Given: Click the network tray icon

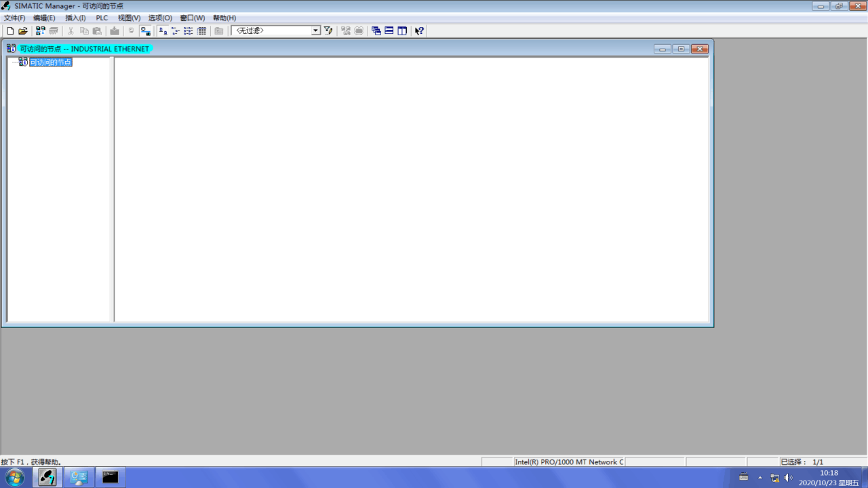Looking at the screenshot, I should pos(775,478).
